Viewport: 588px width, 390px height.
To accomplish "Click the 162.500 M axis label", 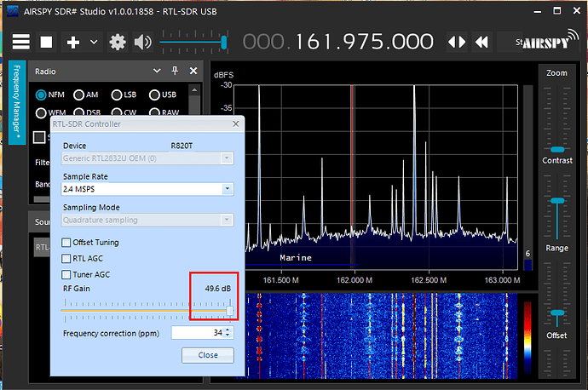I will tap(429, 280).
